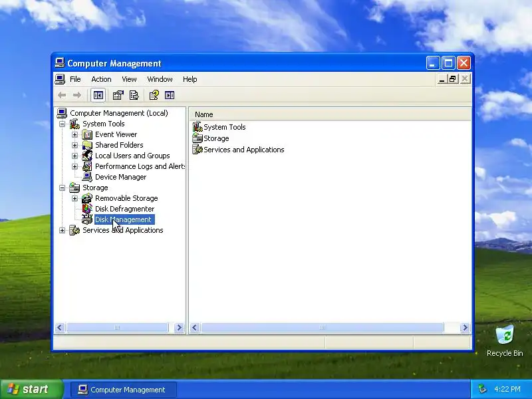Click the Disk Management icon
The image size is (532, 399).
tap(87, 219)
